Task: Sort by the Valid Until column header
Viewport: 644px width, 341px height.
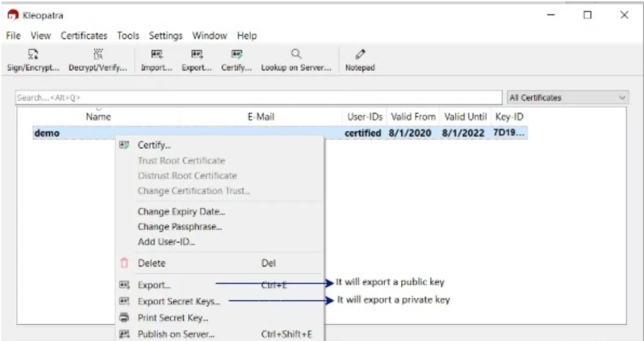Action: click(465, 117)
